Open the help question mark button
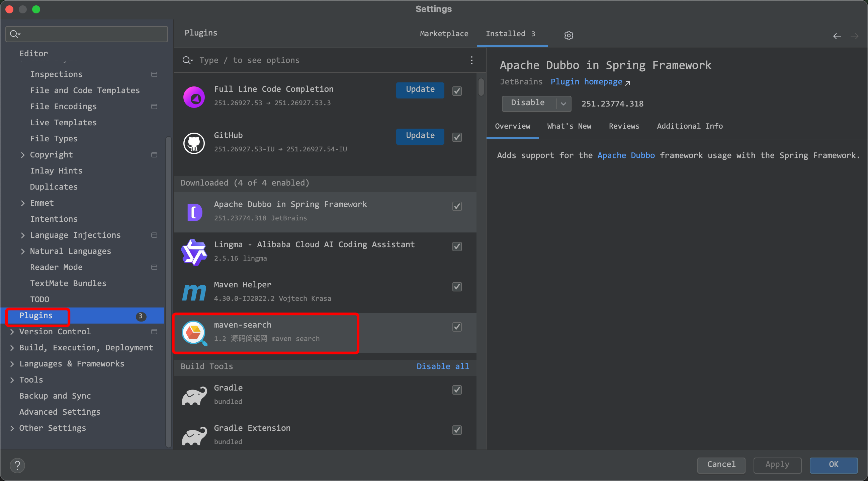The height and width of the screenshot is (481, 868). [17, 465]
